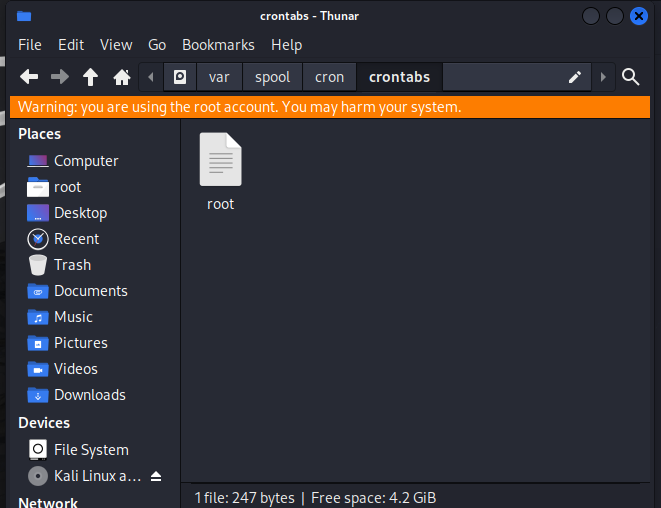The width and height of the screenshot is (661, 508).
Task: Jump to var in the path bar
Action: pyautogui.click(x=219, y=77)
